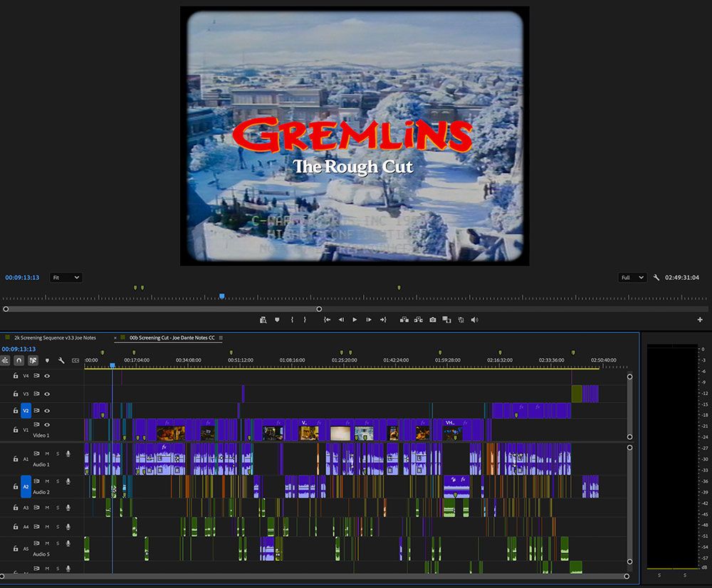Click the Go to In point button
Screen dimensions: 712x588
coord(327,320)
